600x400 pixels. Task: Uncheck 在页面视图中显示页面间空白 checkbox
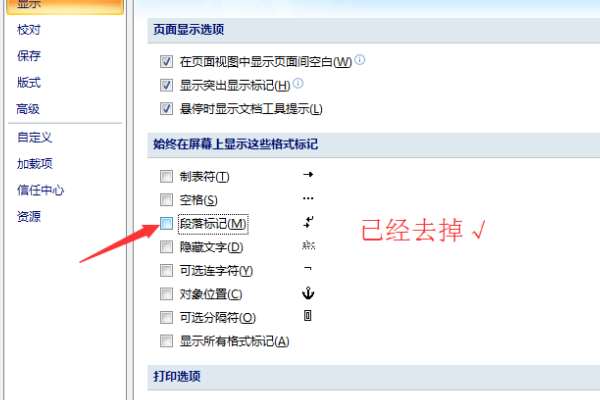(x=166, y=62)
